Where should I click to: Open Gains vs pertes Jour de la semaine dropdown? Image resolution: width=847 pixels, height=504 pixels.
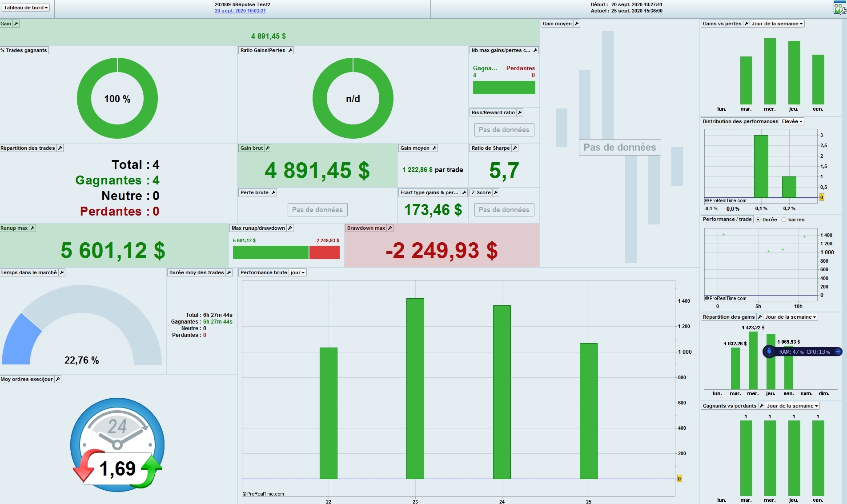click(777, 24)
